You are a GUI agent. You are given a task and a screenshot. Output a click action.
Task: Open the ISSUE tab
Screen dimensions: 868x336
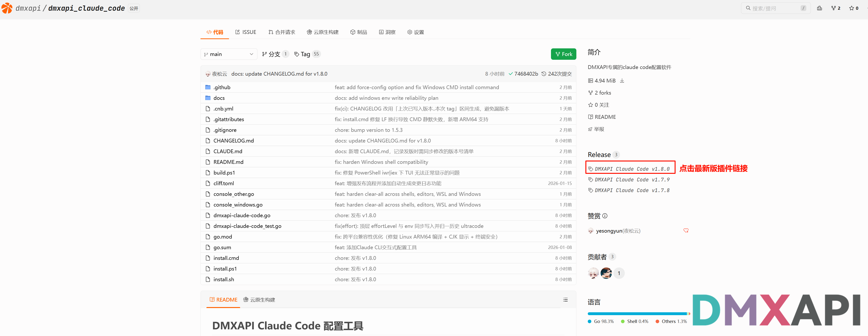click(246, 32)
